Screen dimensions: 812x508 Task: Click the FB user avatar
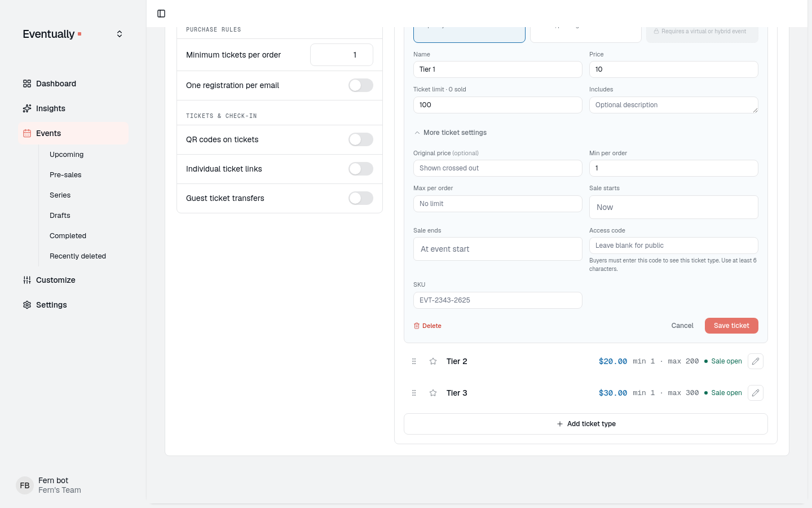(25, 485)
